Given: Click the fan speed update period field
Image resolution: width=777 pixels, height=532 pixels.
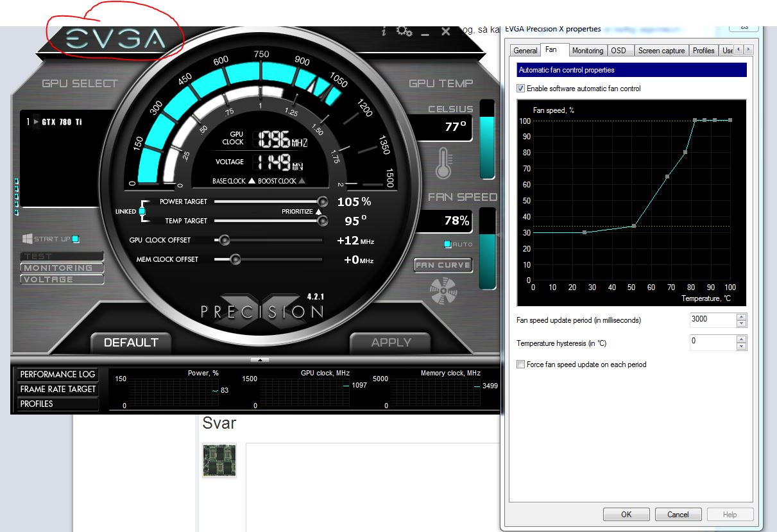Looking at the screenshot, I should pyautogui.click(x=713, y=320).
